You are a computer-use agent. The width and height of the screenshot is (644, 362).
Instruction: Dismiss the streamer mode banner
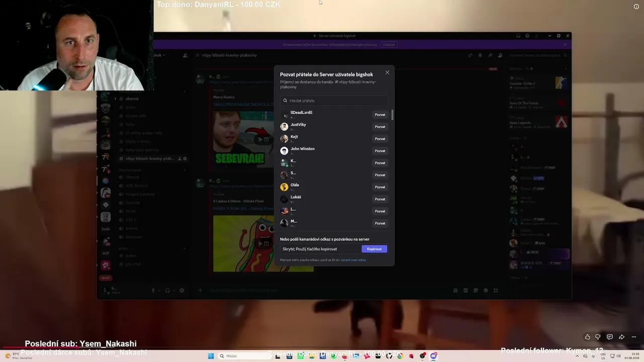[x=565, y=44]
